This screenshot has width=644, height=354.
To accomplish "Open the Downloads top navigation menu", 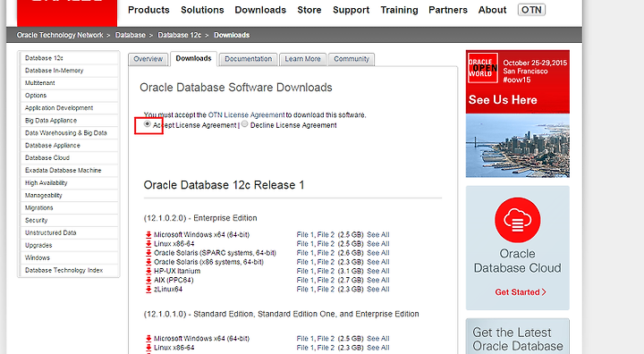I will pos(260,10).
